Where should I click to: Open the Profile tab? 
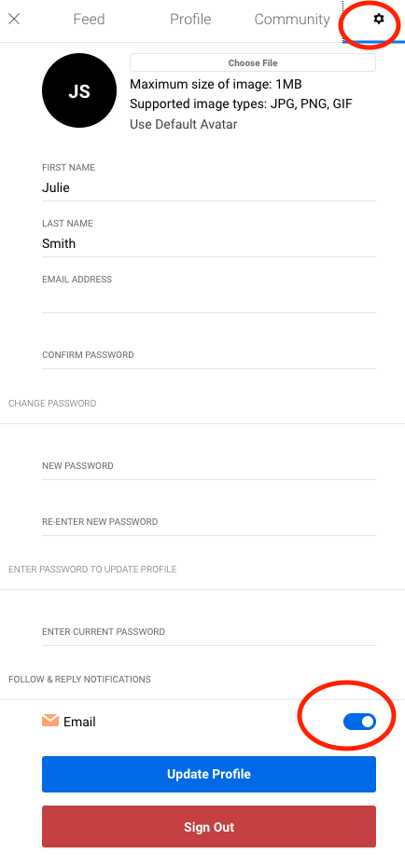click(x=190, y=20)
